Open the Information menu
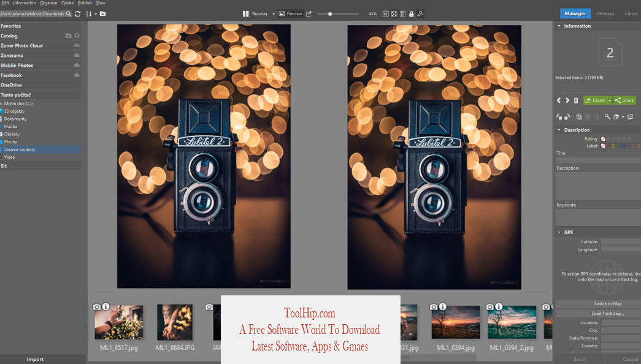Viewport: 641px width, 364px height. (25, 3)
